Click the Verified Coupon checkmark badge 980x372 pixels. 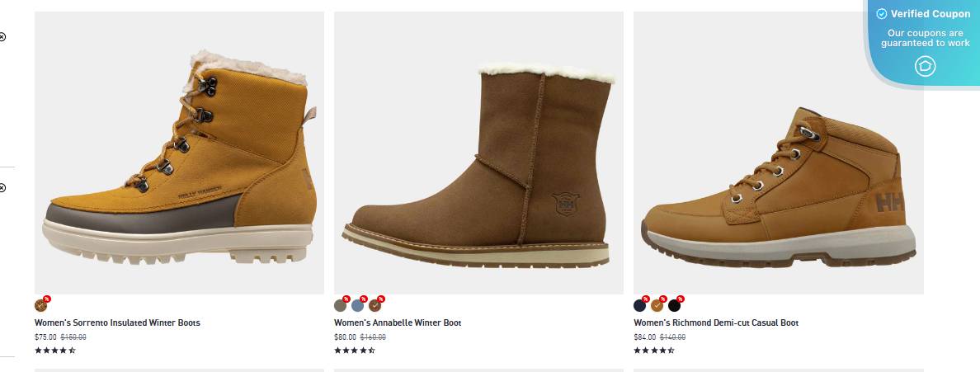click(x=882, y=14)
